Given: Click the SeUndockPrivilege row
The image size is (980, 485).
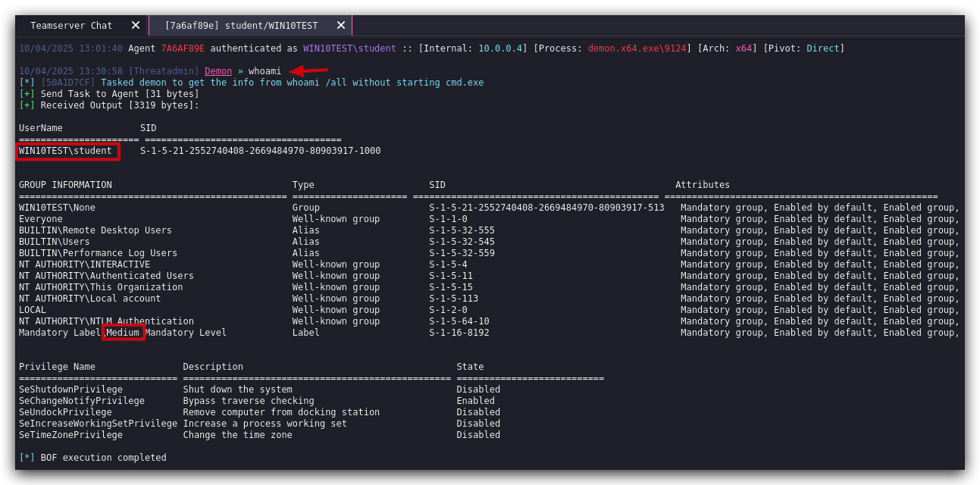Looking at the screenshot, I should click(259, 412).
